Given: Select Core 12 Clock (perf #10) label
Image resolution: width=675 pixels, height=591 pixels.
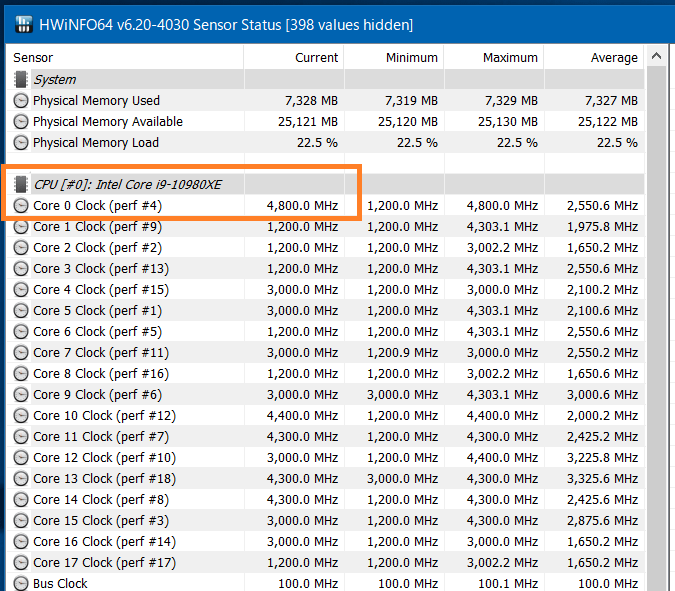Looking at the screenshot, I should pyautogui.click(x=105, y=457).
